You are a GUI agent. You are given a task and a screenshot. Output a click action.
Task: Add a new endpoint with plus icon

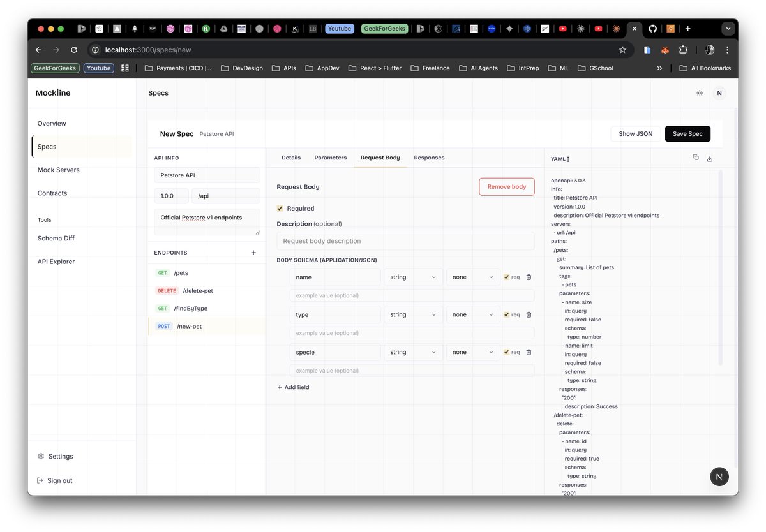[x=253, y=253]
